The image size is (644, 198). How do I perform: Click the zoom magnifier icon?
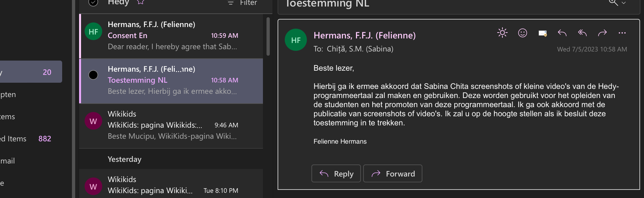point(613,3)
